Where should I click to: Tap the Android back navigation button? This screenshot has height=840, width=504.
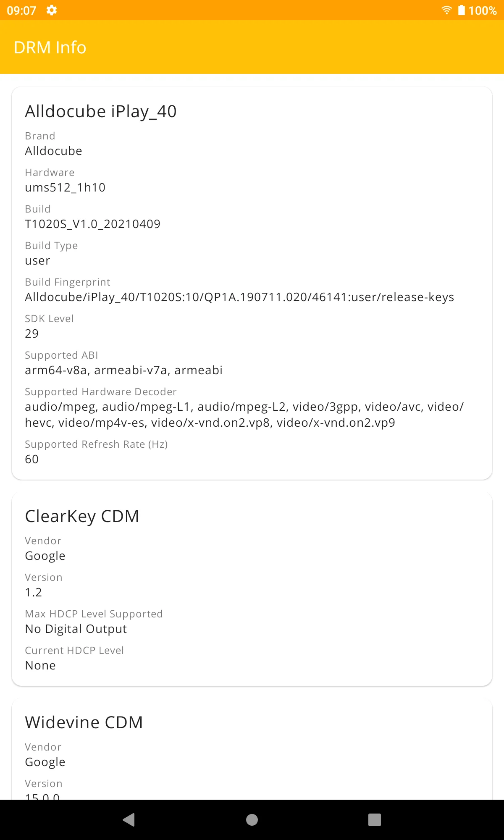129,819
